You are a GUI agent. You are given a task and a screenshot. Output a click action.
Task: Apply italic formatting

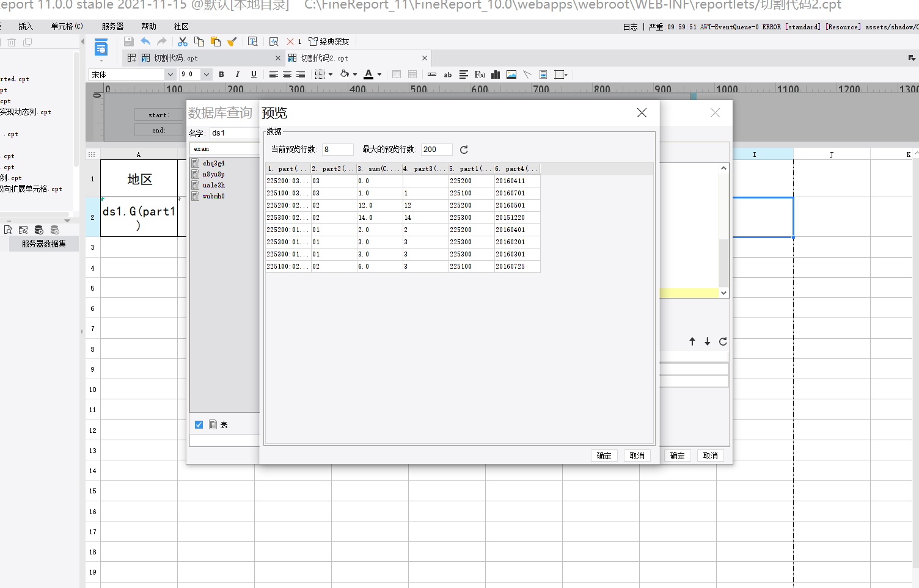coord(237,74)
